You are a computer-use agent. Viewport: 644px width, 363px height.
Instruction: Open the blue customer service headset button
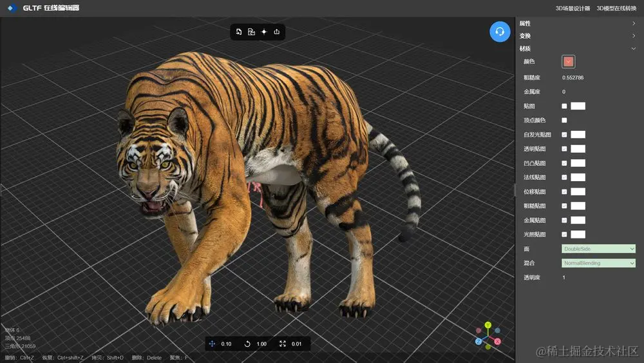[x=500, y=32]
